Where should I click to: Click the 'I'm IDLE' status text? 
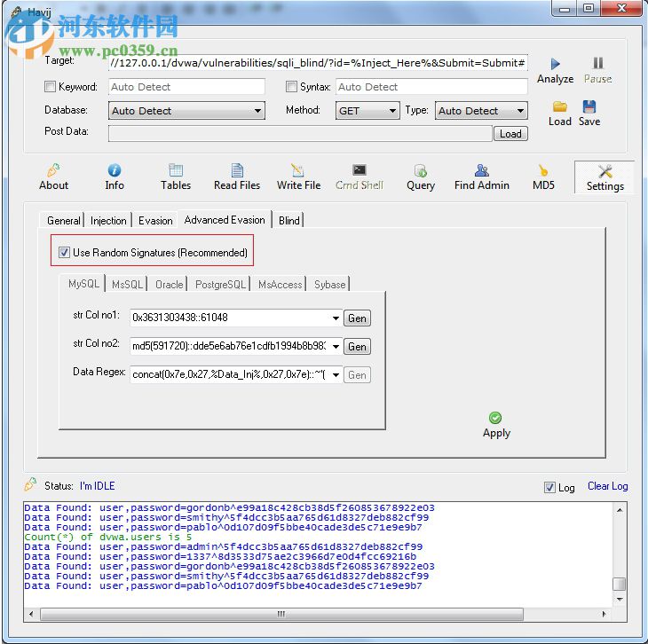pos(97,486)
